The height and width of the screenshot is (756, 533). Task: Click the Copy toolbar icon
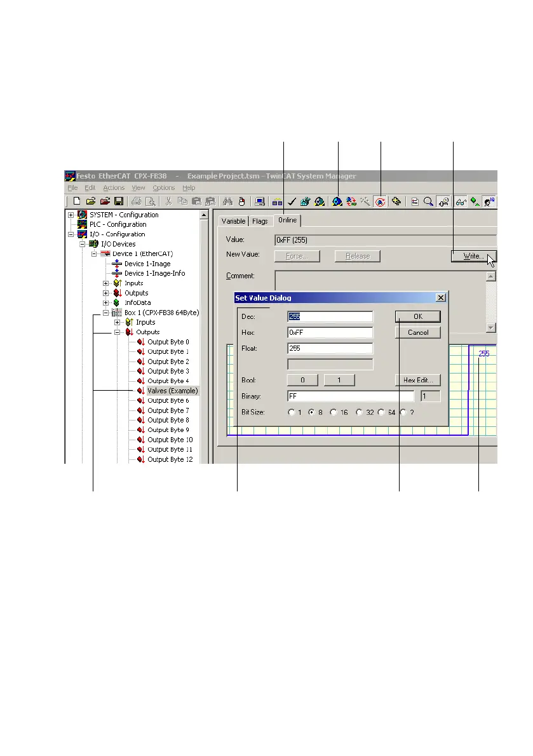(x=182, y=201)
